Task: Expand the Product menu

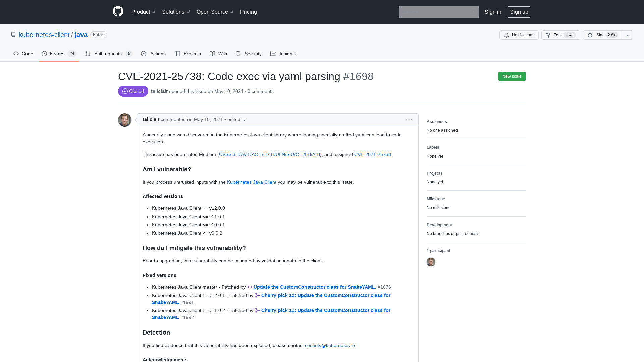Action: [143, 12]
